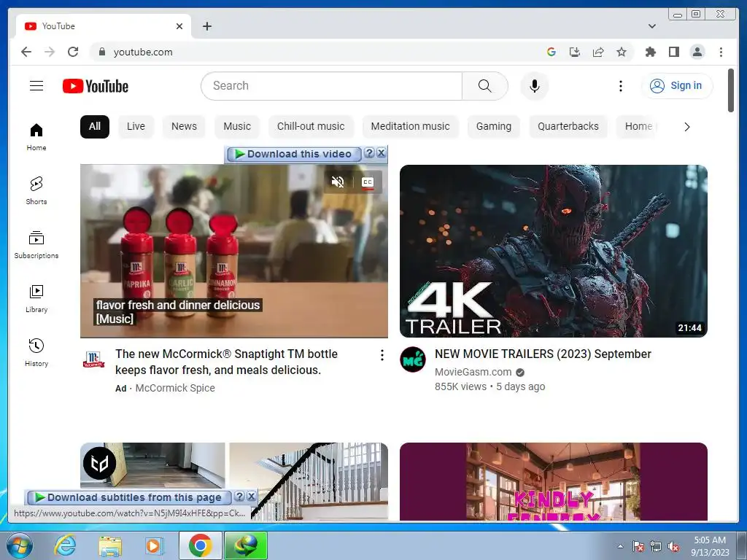Open McCormick ad options three-dot menu
Screen dimensions: 747x560
coord(382,355)
